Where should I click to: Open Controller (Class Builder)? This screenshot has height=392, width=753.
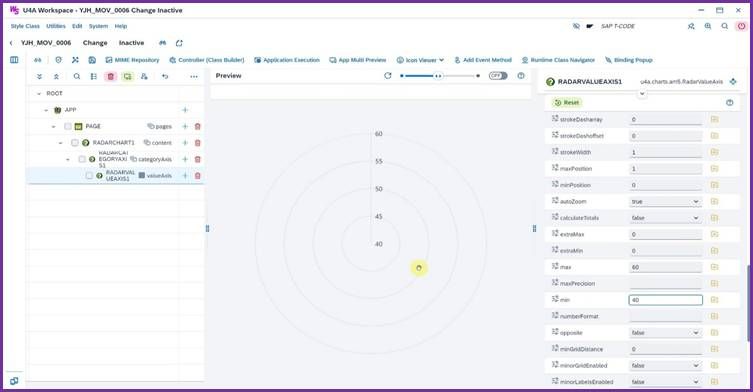(x=207, y=60)
